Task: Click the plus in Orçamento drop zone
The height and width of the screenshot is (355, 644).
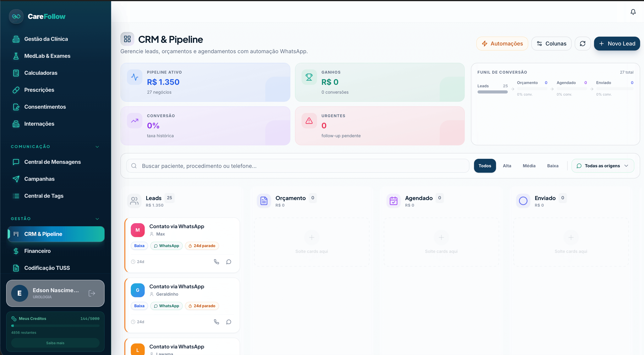Action: tap(312, 237)
